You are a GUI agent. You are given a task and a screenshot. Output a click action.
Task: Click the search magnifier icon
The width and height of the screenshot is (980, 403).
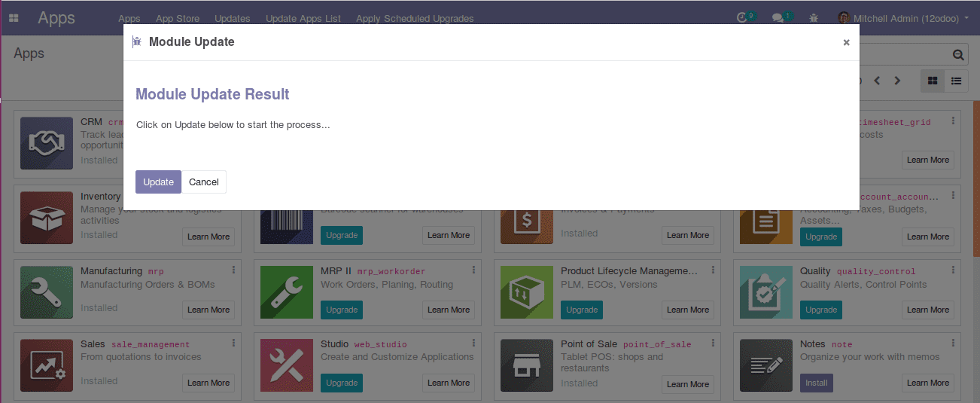click(x=958, y=55)
